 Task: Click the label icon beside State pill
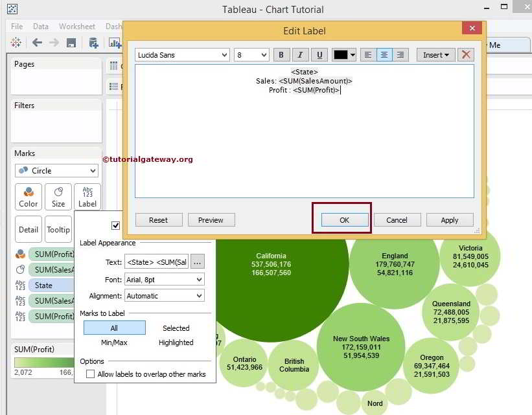(x=20, y=285)
